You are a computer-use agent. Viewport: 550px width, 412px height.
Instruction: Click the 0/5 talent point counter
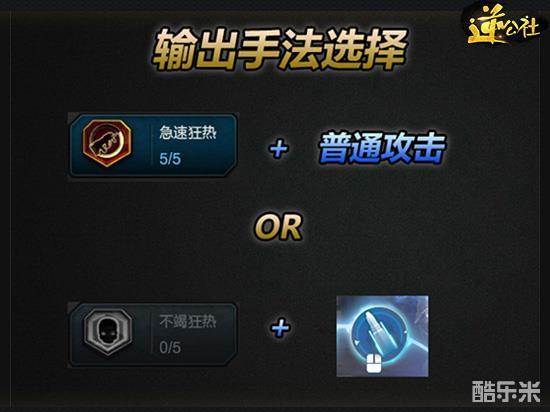tap(170, 347)
